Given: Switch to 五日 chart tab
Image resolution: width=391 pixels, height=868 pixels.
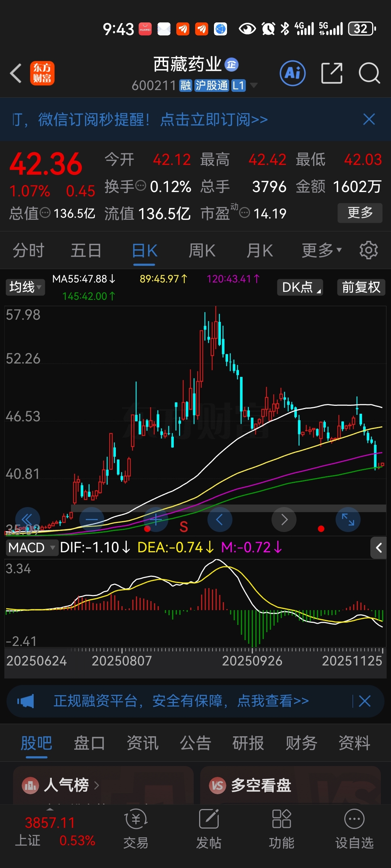Looking at the screenshot, I should [x=86, y=250].
